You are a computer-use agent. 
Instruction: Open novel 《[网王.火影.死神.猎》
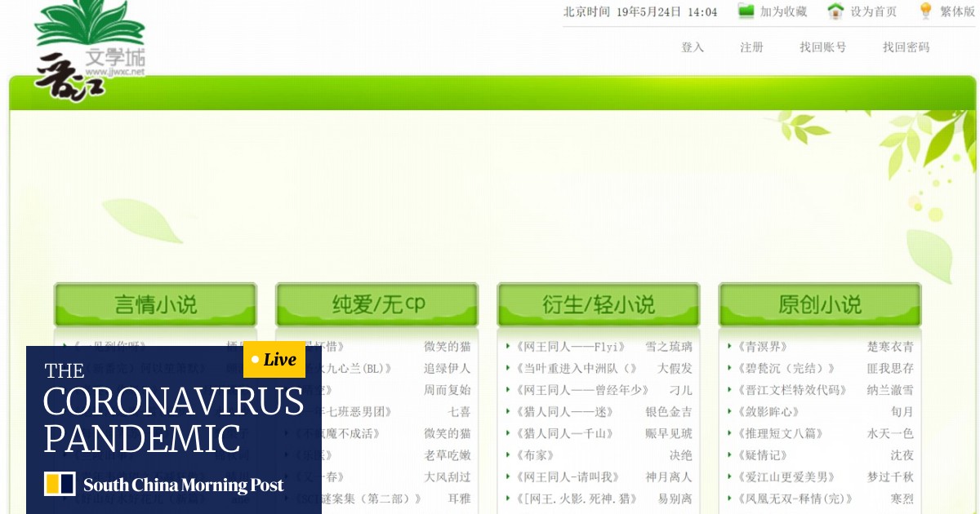click(575, 498)
